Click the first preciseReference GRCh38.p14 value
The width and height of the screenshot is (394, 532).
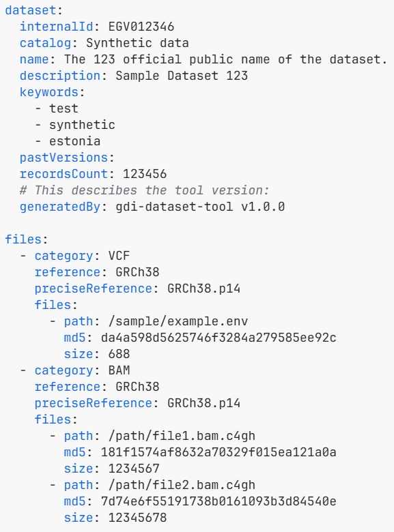point(203,289)
